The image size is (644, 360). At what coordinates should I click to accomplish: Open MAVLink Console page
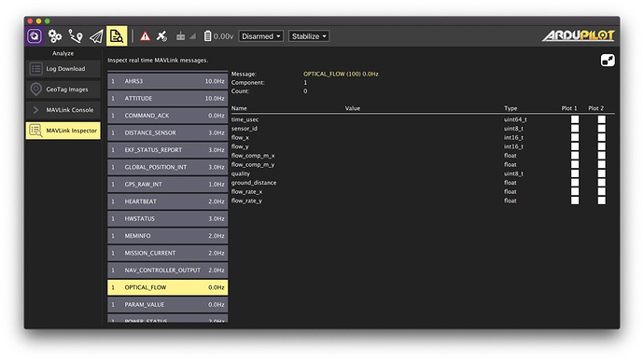[x=63, y=110]
